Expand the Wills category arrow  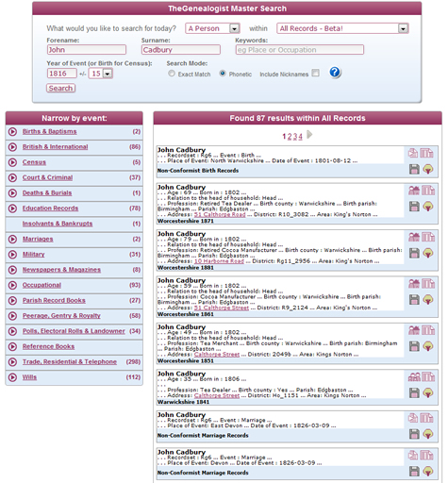coord(12,377)
